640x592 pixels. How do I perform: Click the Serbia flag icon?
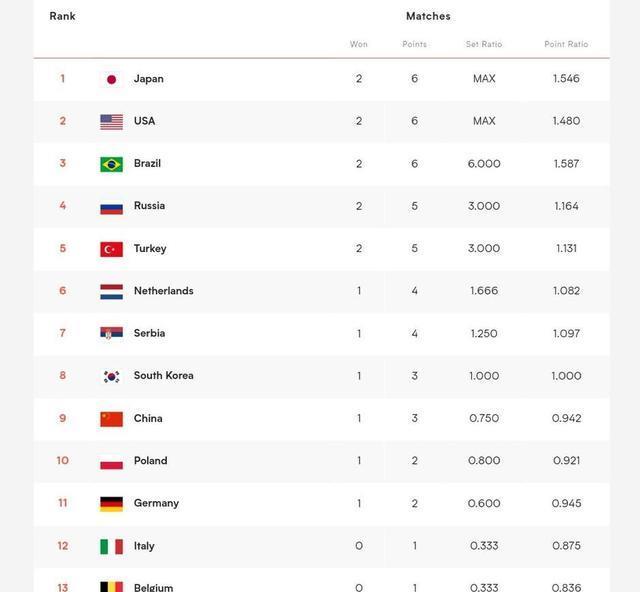pyautogui.click(x=111, y=334)
